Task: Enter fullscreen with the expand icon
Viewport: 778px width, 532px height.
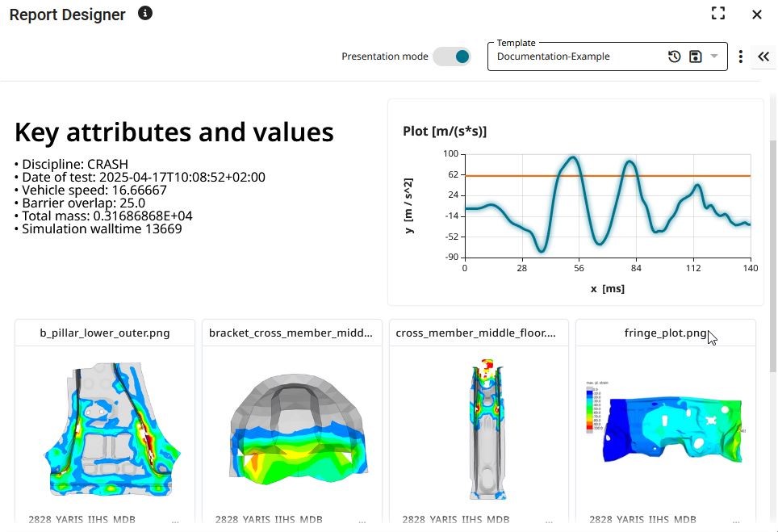Action: [717, 14]
